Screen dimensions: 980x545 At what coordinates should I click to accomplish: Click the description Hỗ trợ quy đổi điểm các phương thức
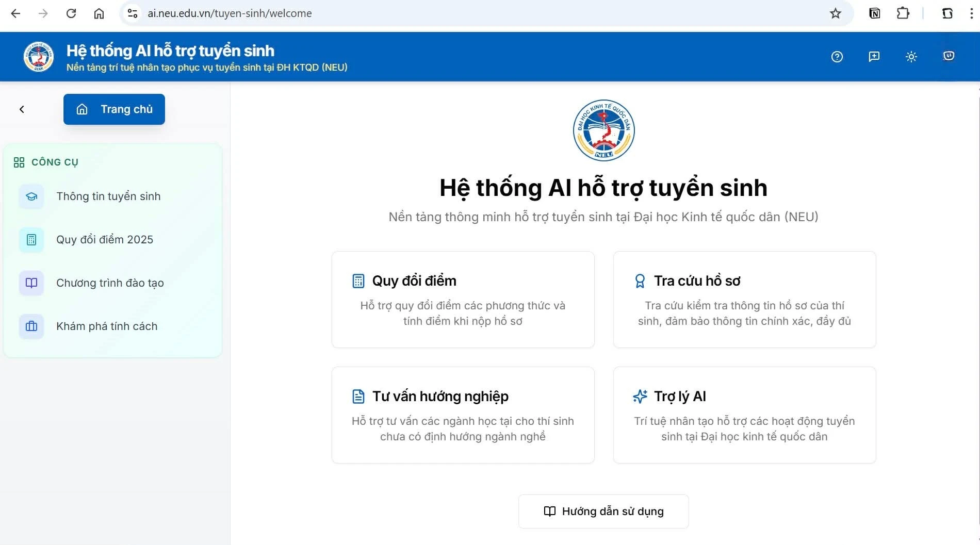(x=463, y=313)
